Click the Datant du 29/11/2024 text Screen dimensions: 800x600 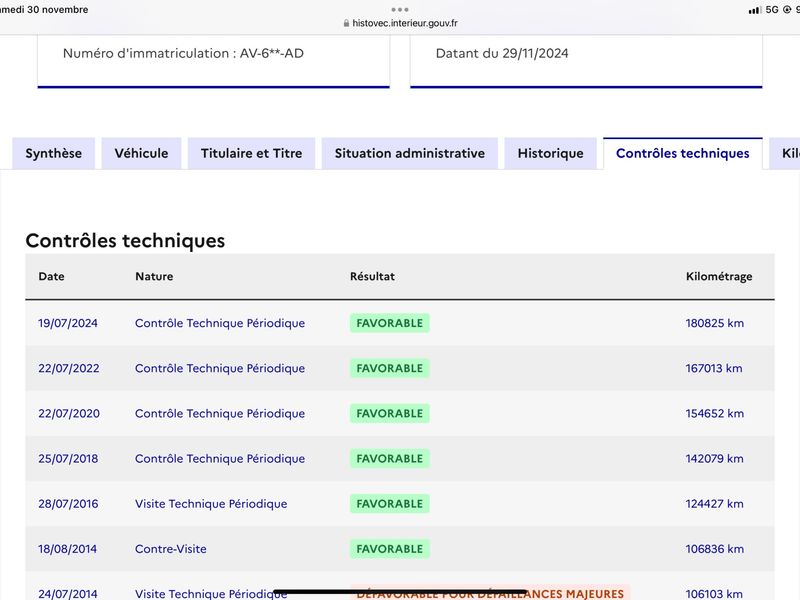(x=502, y=54)
